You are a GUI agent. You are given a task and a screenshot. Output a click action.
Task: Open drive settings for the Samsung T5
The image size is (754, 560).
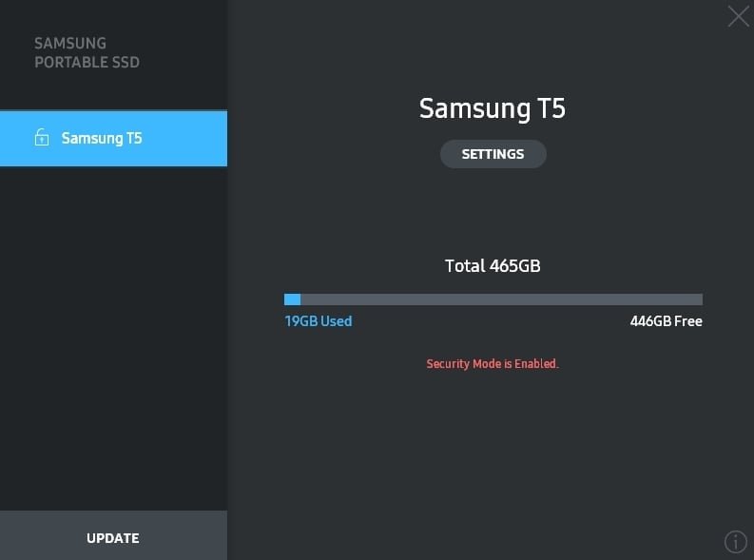493,154
